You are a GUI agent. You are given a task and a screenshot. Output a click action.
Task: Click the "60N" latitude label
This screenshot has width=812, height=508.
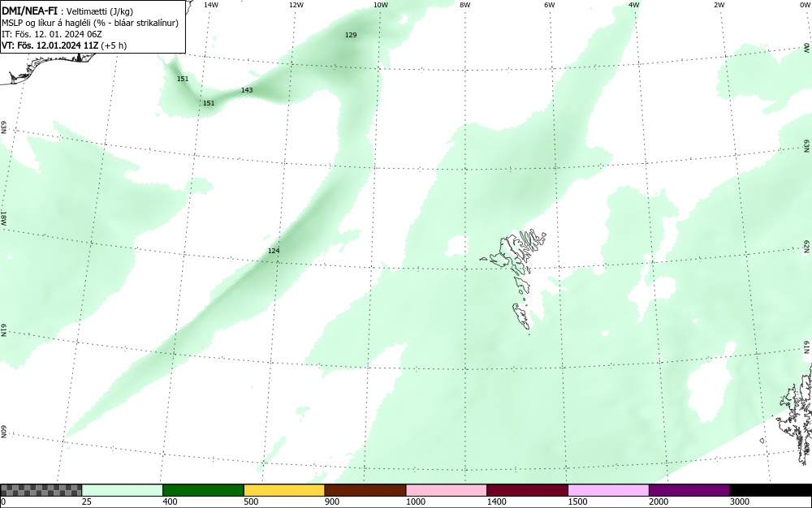pyautogui.click(x=3, y=433)
